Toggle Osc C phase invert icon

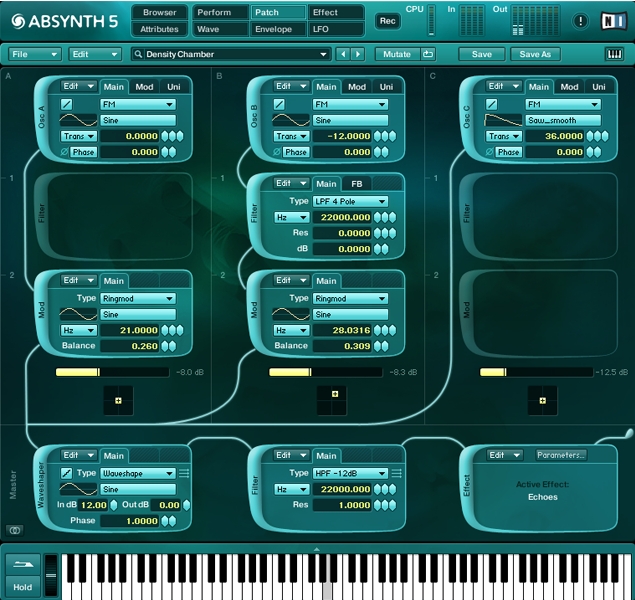[x=489, y=152]
